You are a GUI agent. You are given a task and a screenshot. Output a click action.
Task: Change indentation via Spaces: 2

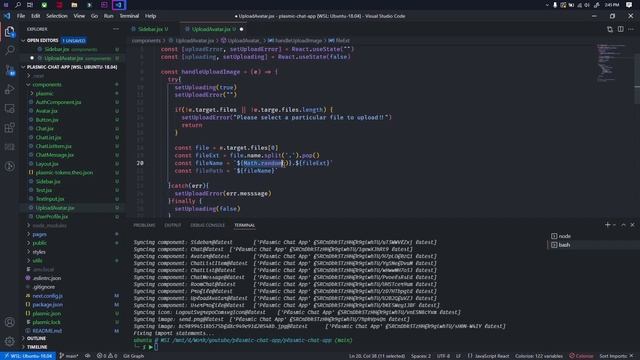(x=421, y=356)
